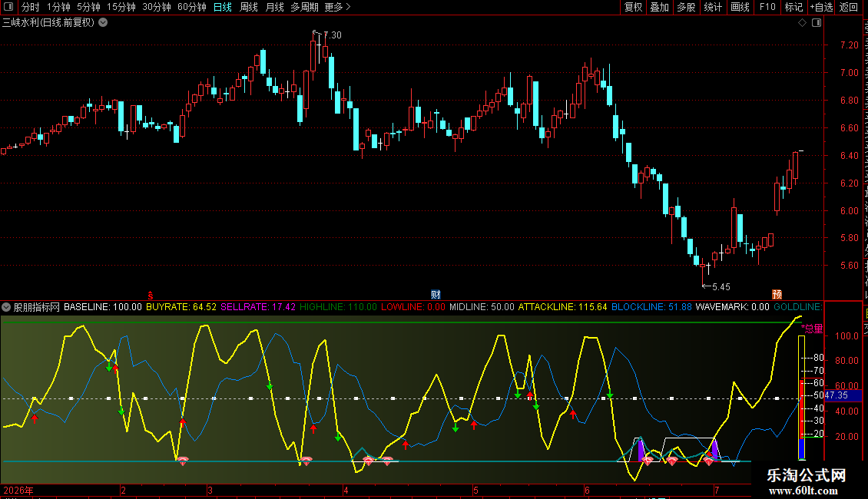The height and width of the screenshot is (499, 868).
Task: Add stock via +自选 button
Action: 821,7
